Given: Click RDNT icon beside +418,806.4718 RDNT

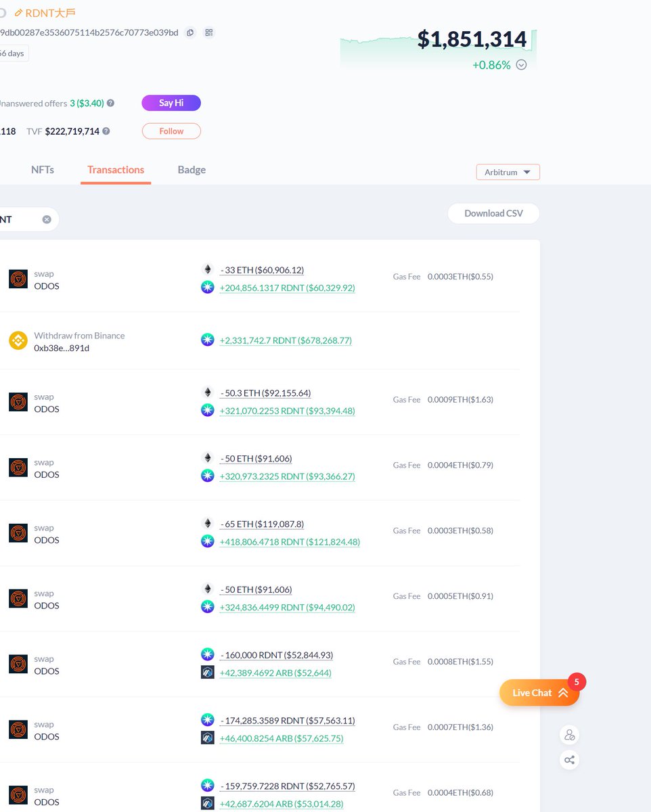Looking at the screenshot, I should tap(208, 541).
